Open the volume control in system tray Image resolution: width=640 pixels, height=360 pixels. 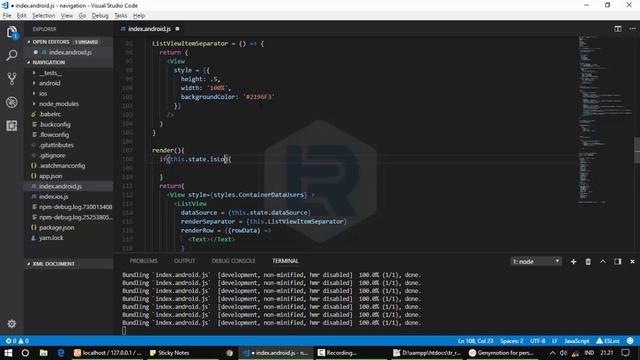coord(564,353)
